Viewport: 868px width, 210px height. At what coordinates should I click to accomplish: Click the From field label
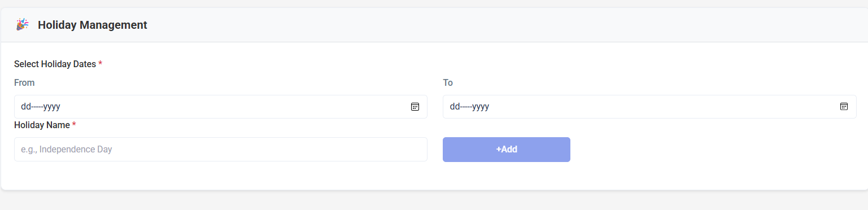24,83
